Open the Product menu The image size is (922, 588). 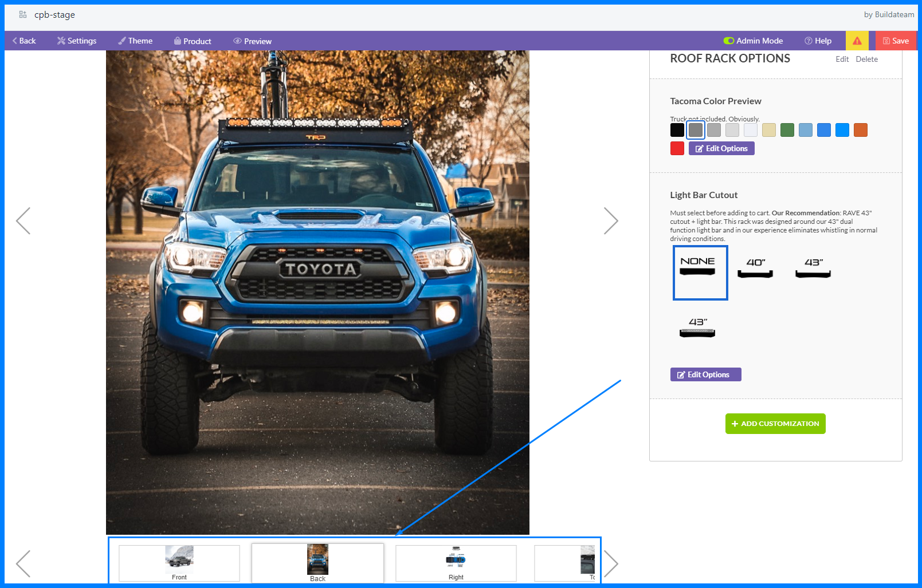click(193, 41)
